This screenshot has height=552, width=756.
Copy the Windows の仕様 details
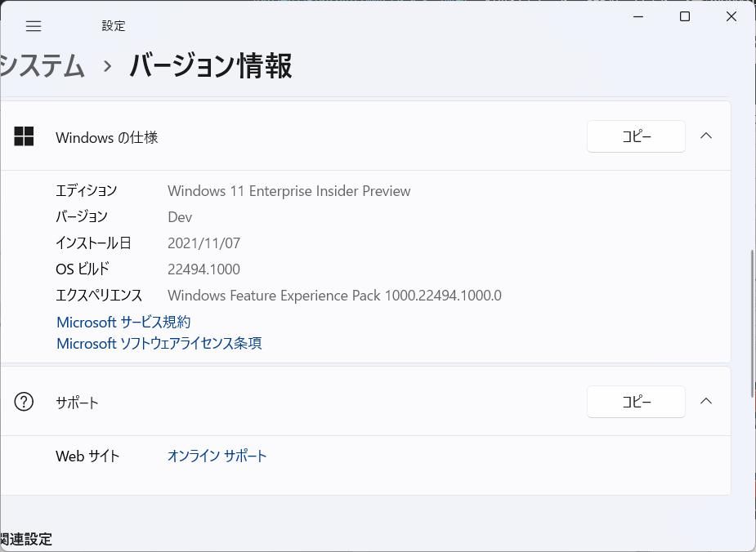click(636, 136)
